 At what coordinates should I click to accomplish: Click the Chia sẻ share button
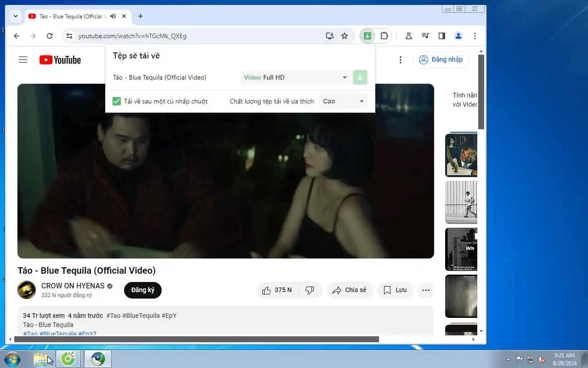point(350,290)
